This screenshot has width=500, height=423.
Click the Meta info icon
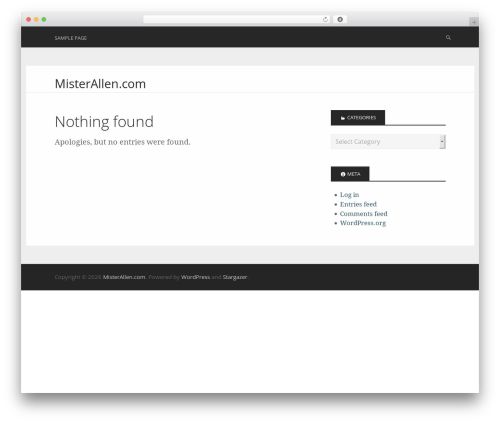coord(343,174)
